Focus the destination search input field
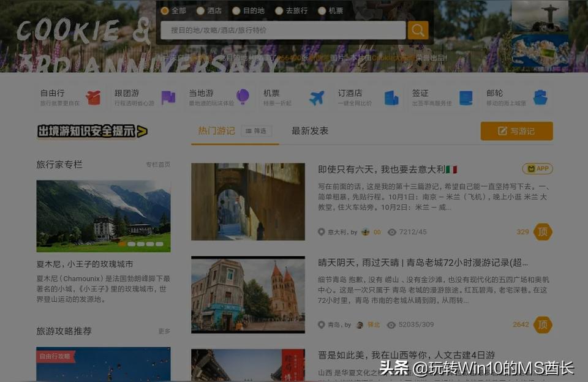The image size is (588, 382). (x=282, y=30)
